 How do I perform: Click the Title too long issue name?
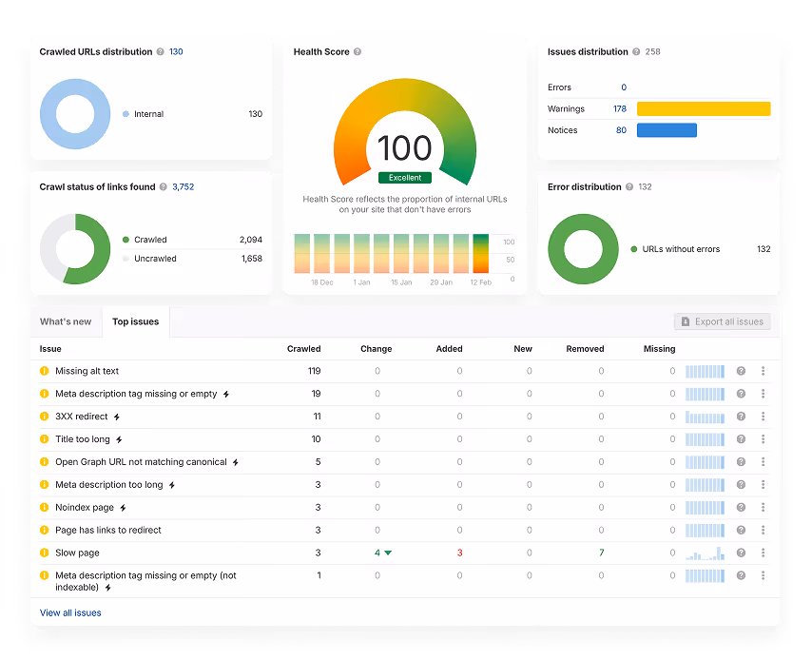[x=83, y=439]
